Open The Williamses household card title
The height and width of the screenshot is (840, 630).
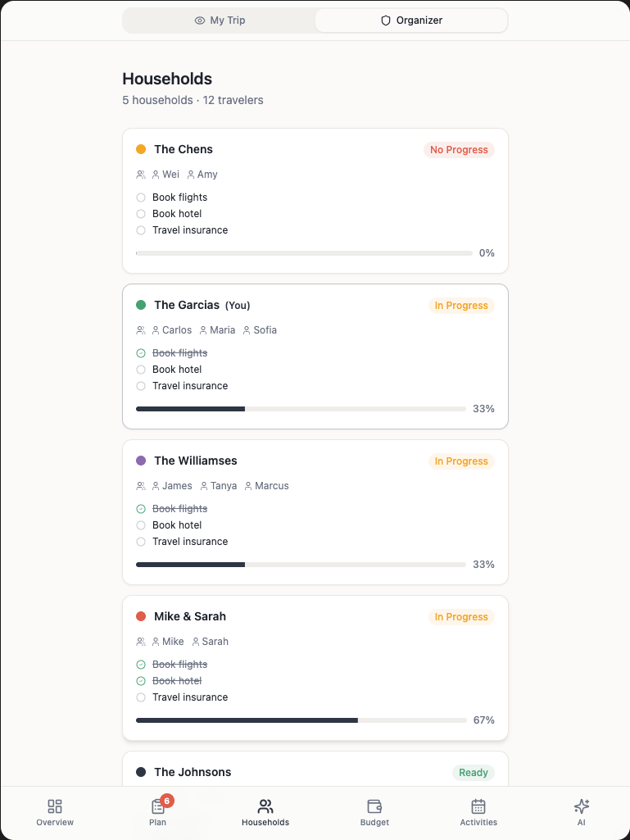tap(196, 461)
